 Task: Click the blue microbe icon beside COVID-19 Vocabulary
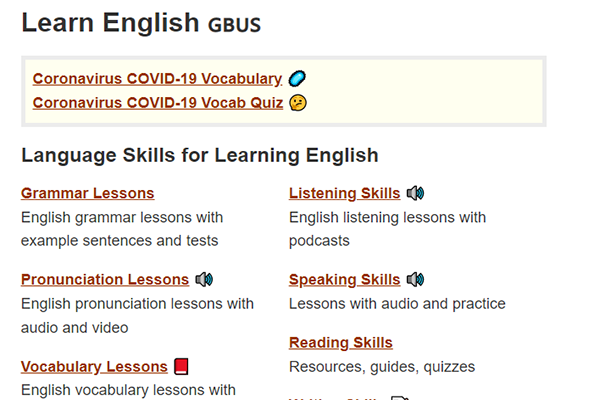(297, 78)
